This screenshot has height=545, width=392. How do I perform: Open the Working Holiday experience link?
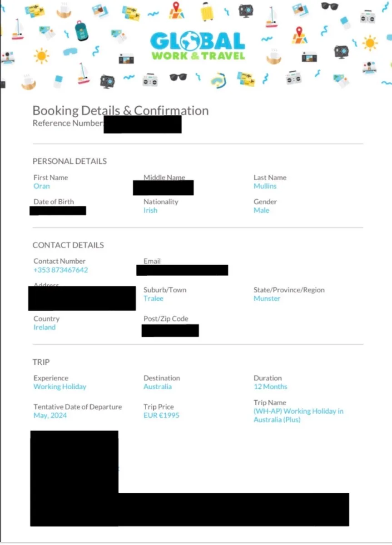coord(60,386)
